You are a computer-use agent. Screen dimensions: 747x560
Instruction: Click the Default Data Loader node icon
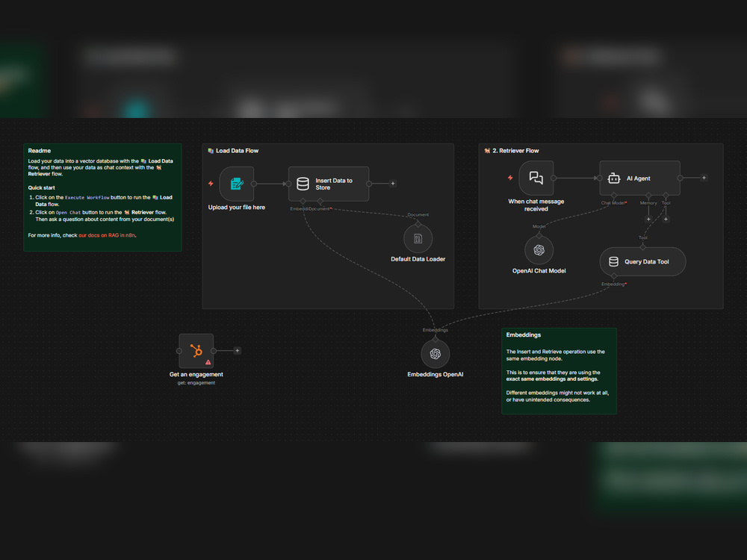(418, 239)
